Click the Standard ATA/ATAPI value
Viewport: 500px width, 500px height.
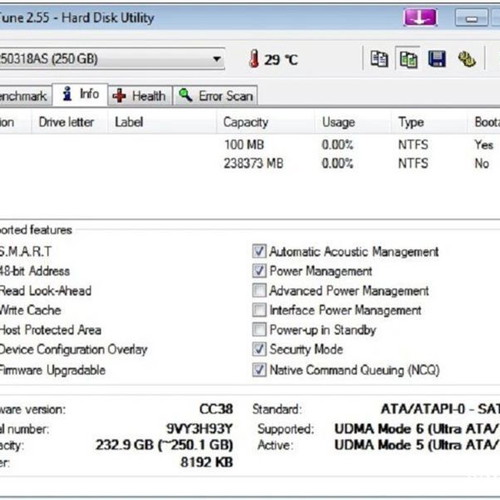[x=440, y=409]
